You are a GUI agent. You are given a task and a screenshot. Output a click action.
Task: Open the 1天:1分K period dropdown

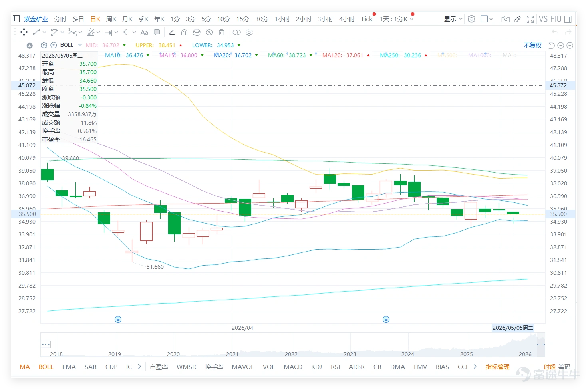click(397, 19)
